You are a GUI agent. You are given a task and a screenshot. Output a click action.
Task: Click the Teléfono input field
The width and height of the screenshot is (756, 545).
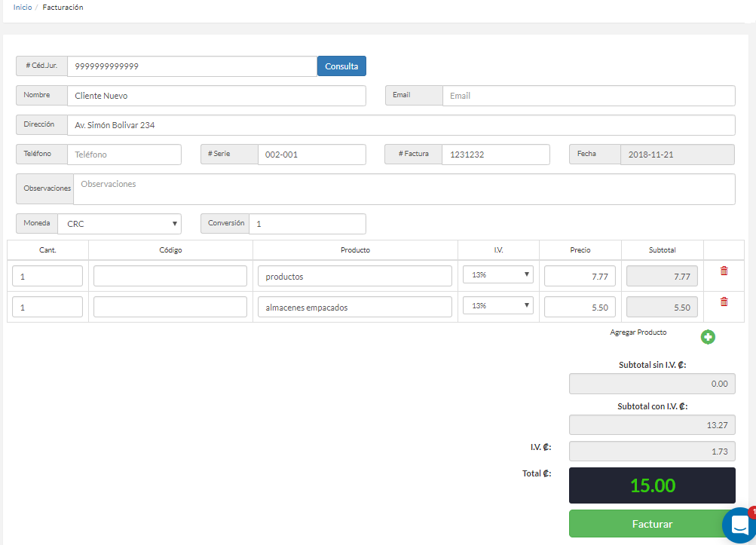(124, 155)
